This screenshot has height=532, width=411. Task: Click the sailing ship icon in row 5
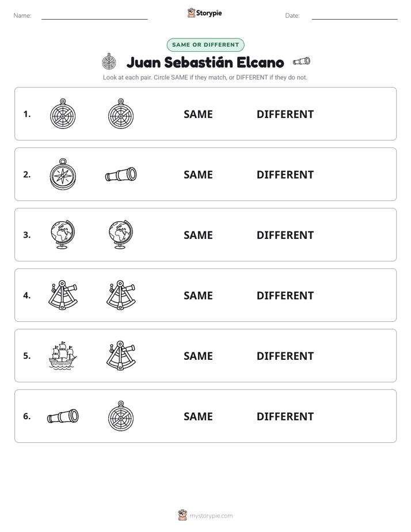tap(63, 355)
